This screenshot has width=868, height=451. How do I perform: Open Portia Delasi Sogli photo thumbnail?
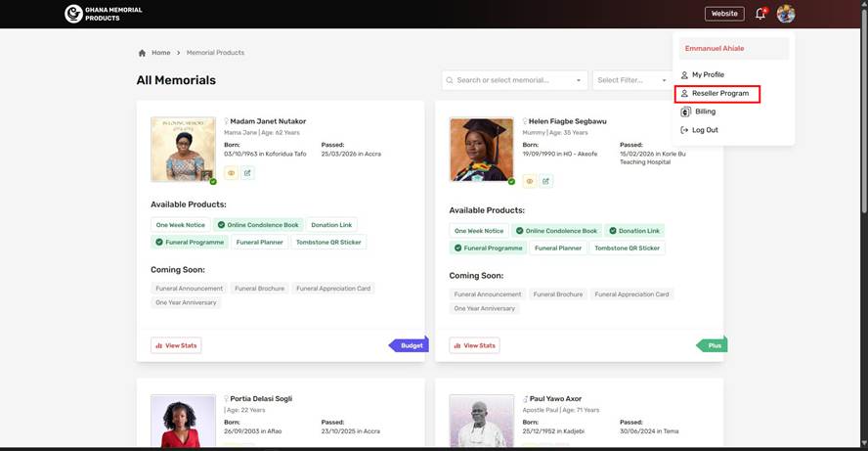(x=183, y=421)
